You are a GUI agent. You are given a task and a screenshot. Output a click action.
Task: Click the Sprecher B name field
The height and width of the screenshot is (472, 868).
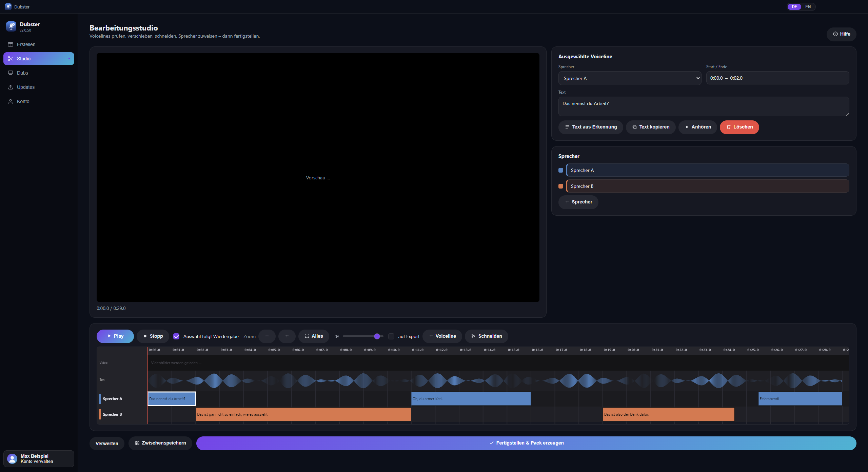(x=708, y=186)
